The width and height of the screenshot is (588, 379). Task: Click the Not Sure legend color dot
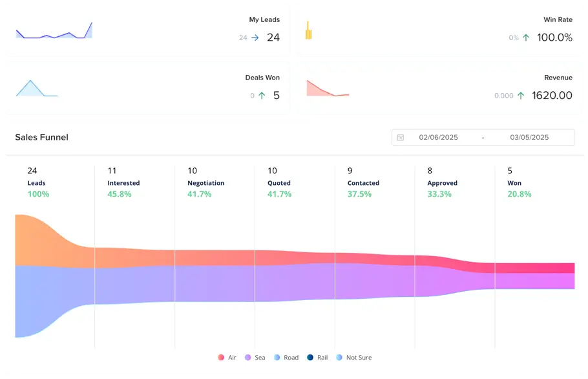(339, 357)
